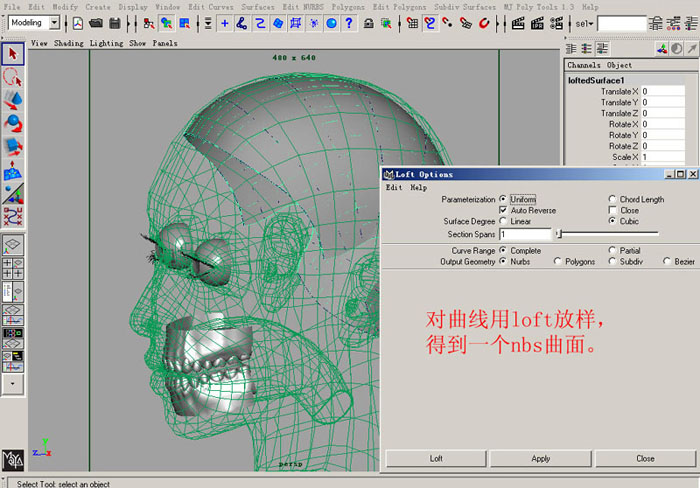Viewport: 700px width, 488px height.
Task: Open the Surfaces menu
Action: click(x=258, y=7)
